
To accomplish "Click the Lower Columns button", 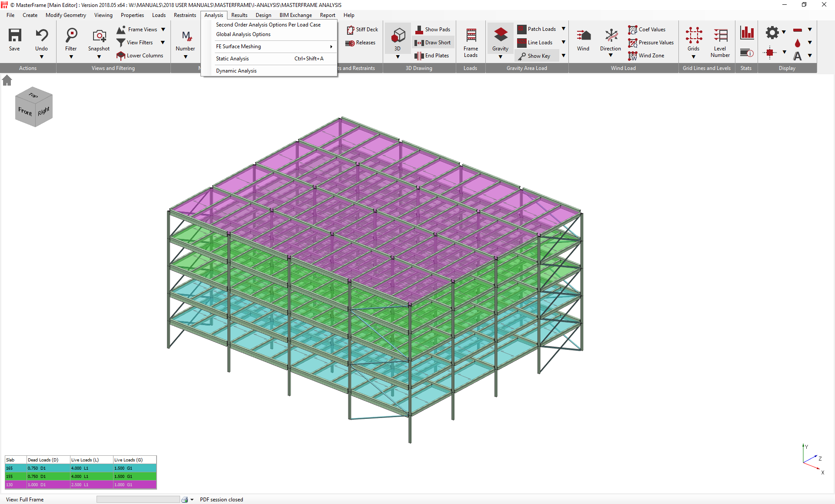I will [x=140, y=56].
